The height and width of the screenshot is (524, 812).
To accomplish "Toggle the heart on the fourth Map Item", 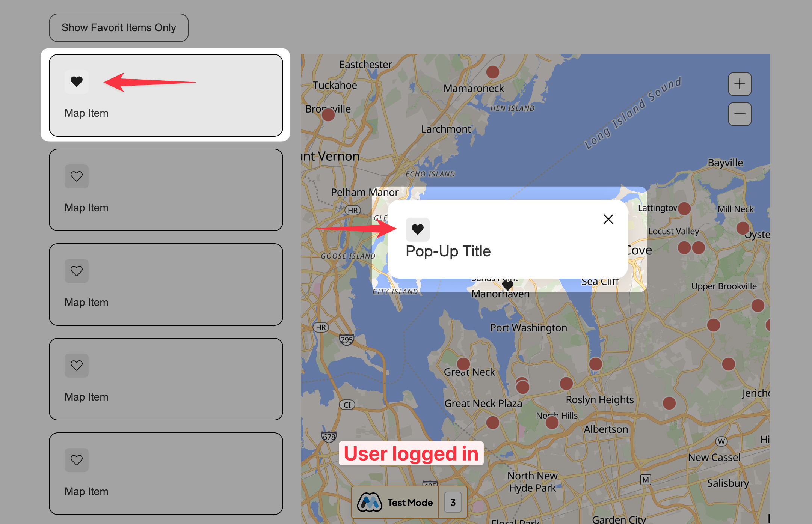I will pos(77,365).
